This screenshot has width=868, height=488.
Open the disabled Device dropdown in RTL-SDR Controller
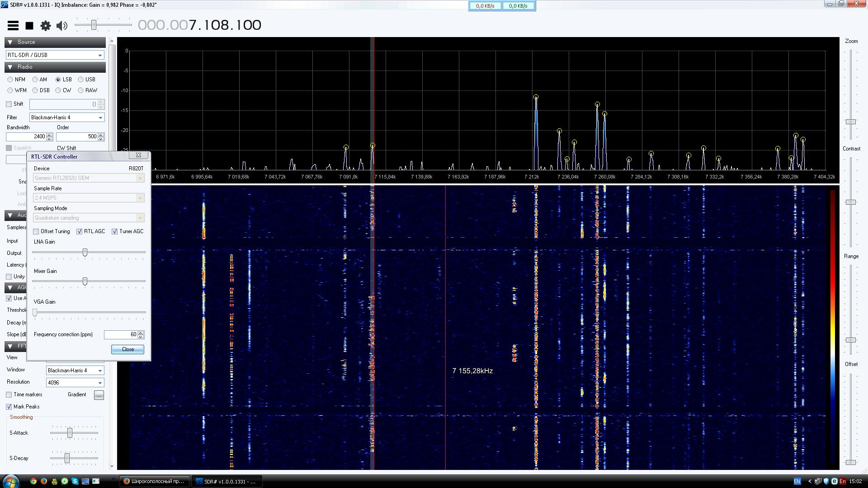89,178
